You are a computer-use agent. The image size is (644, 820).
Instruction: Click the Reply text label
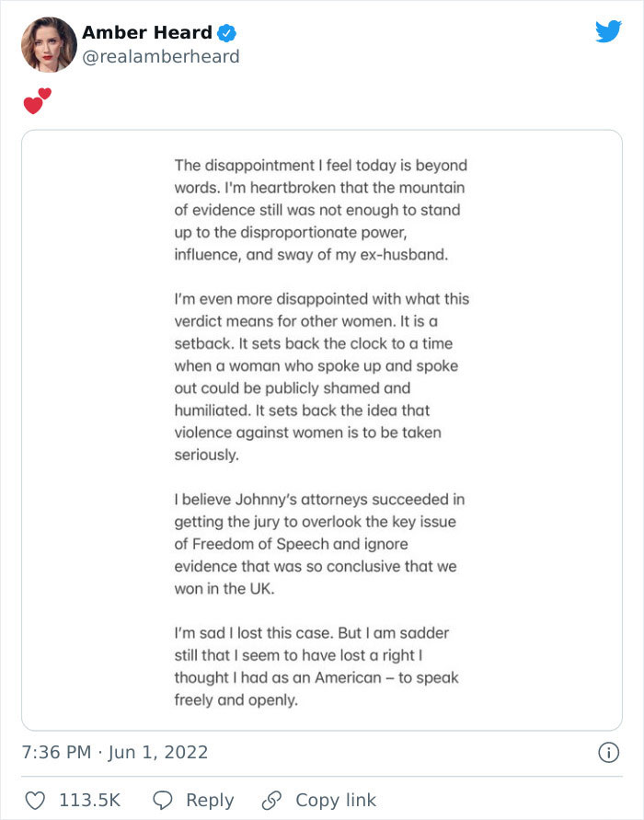[212, 800]
